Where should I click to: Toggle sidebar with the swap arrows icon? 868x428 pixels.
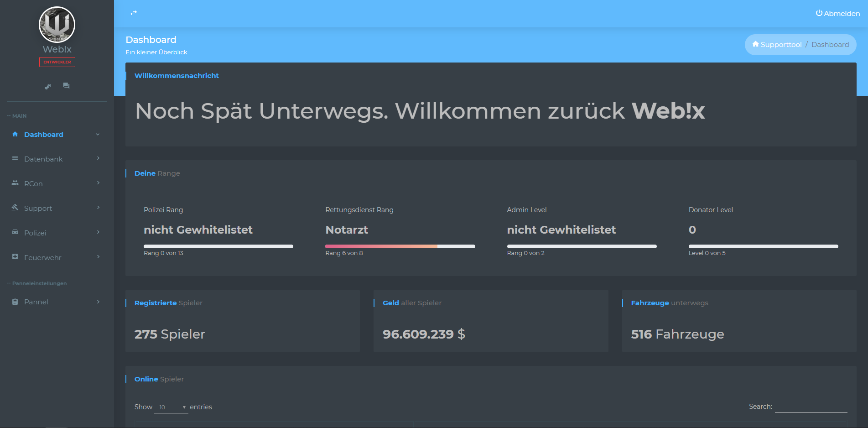click(134, 13)
